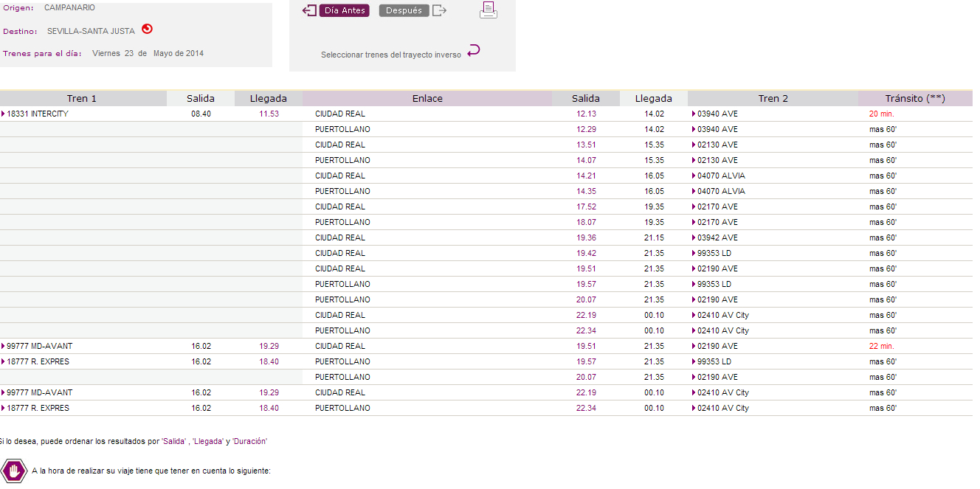Viewport: 980px width, 489px height.
Task: Expand triangle beside 04070 ALVIA departing 14.21
Action: pos(694,176)
